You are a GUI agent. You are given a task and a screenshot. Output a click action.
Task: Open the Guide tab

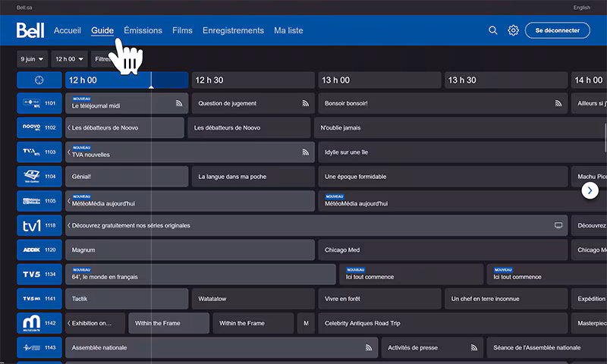(102, 30)
